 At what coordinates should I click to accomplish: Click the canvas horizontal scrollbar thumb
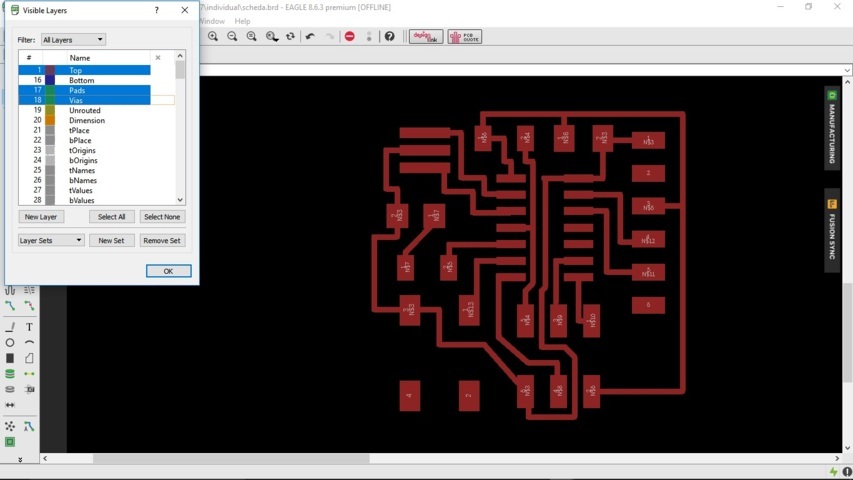coord(231,459)
